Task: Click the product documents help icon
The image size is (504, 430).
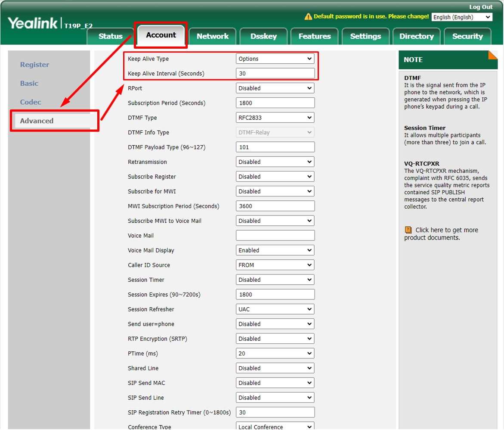Action: (408, 230)
